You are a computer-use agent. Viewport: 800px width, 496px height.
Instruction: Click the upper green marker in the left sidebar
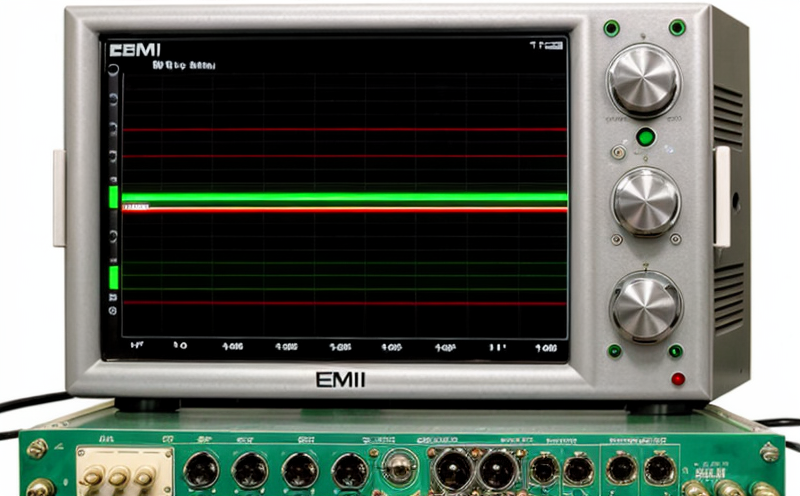(x=113, y=195)
